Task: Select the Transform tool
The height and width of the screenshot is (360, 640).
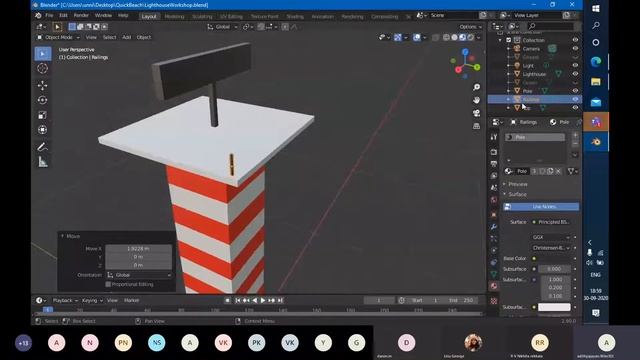Action: 42,130
